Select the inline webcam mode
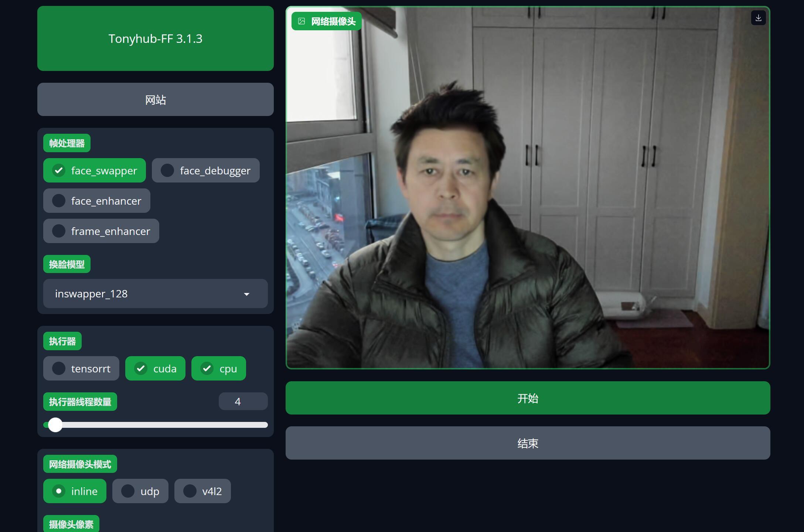 point(59,491)
